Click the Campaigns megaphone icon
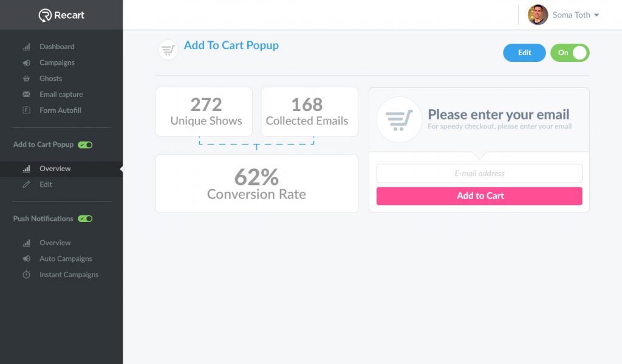 (27, 62)
